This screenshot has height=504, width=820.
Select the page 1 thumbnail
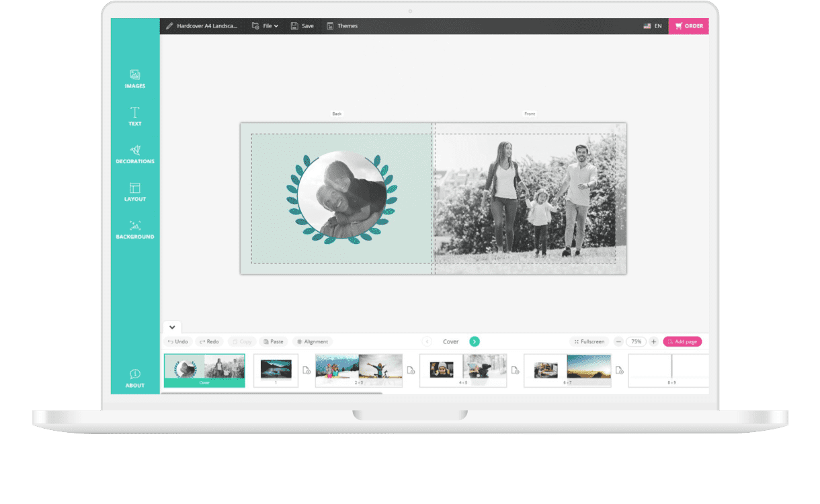[276, 370]
